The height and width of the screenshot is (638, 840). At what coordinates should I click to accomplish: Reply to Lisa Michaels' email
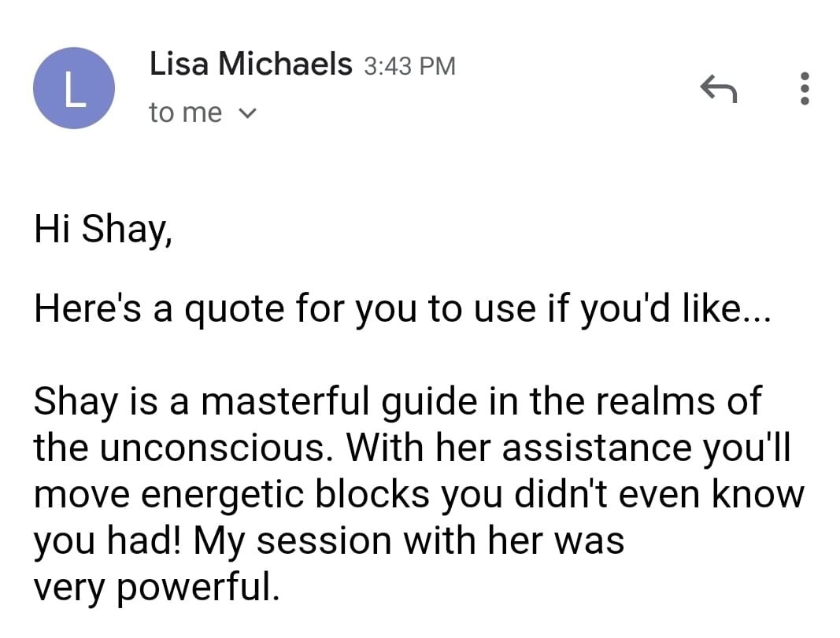pyautogui.click(x=719, y=88)
